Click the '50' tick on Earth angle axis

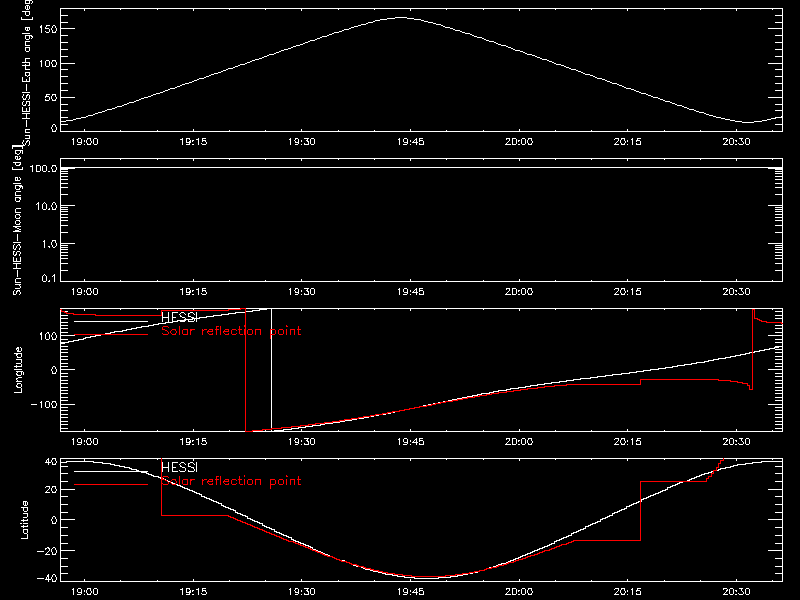tap(51, 98)
